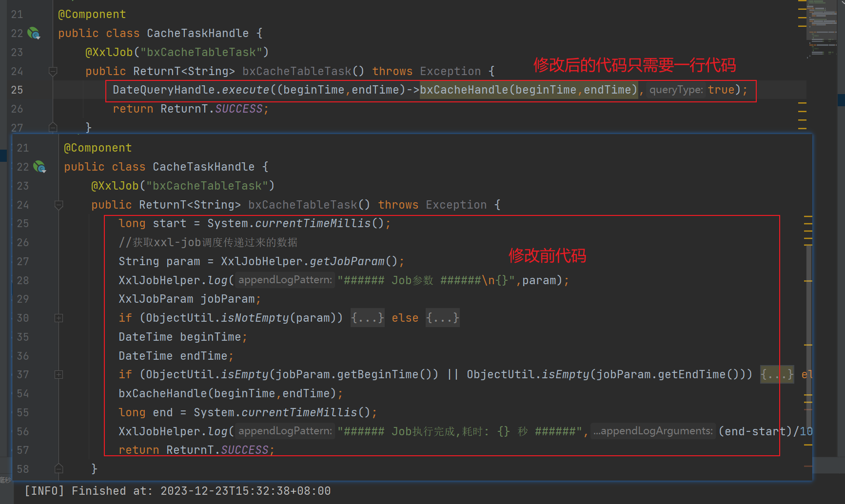Click the appendLogPattern: hint on line 28
This screenshot has width=845, height=504.
[285, 280]
